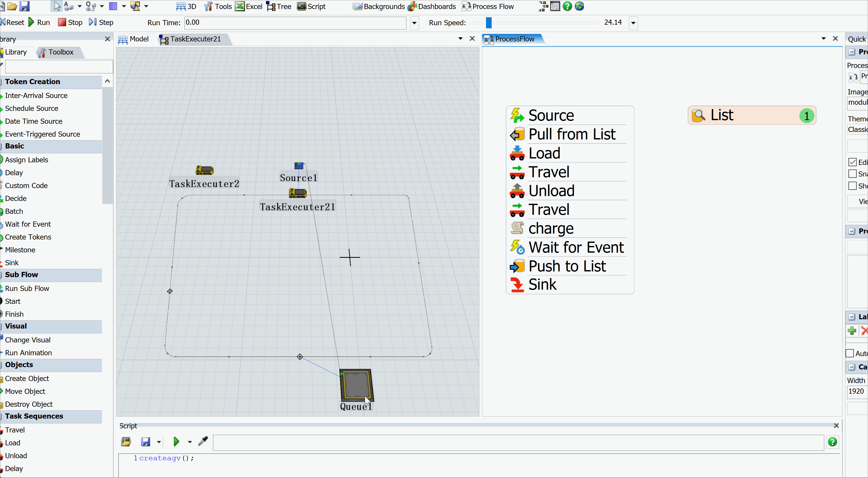
Task: Click the Run simulation button
Action: 39,22
